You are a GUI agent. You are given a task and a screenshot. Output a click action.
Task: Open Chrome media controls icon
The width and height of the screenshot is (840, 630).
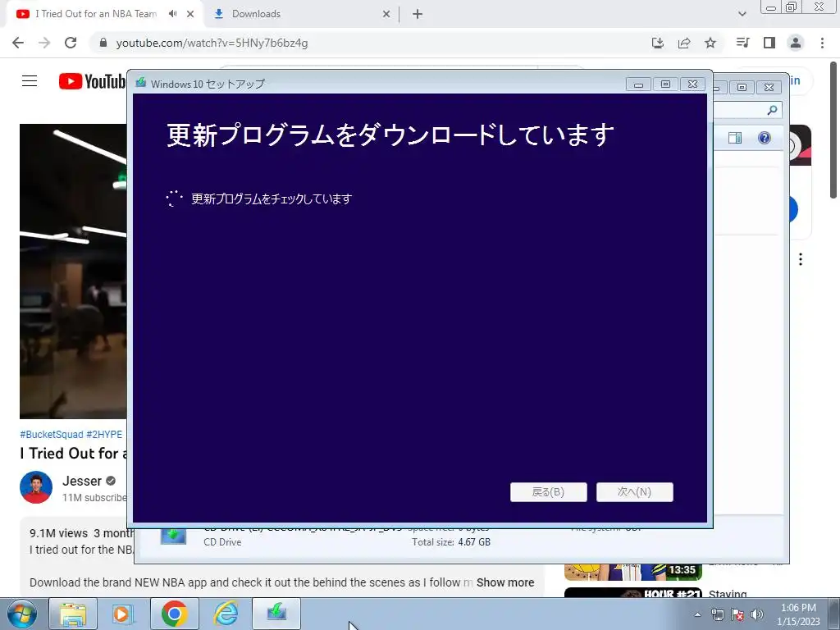coord(742,43)
